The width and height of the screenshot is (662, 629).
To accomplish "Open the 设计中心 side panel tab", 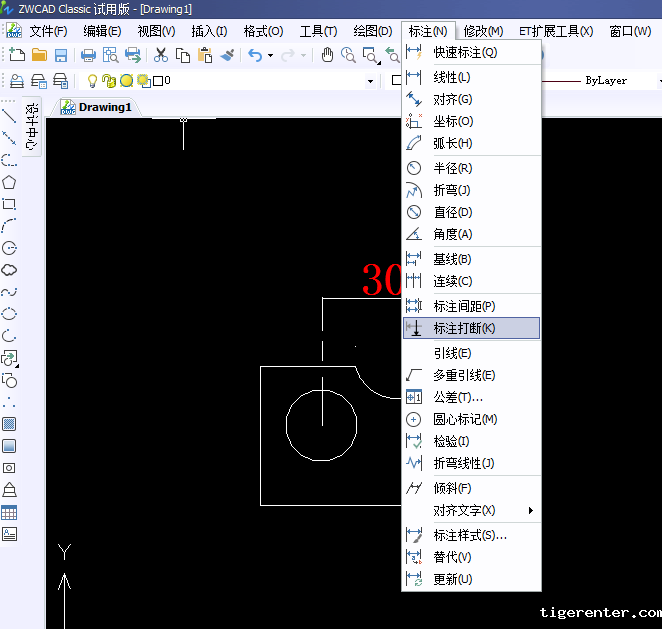I will click(x=32, y=127).
